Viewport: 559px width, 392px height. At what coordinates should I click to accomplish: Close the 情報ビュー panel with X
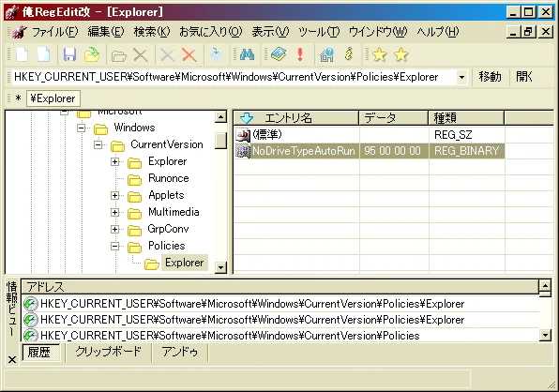tap(12, 359)
